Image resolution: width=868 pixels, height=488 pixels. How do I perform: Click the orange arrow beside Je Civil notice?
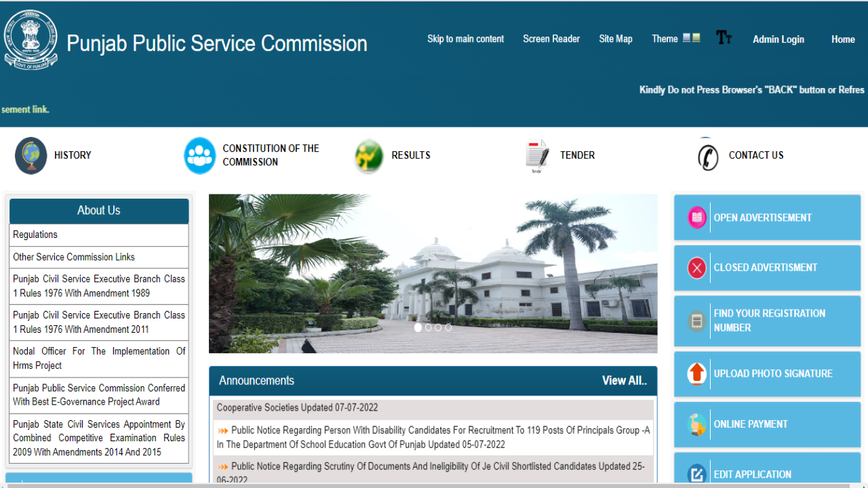click(223, 466)
